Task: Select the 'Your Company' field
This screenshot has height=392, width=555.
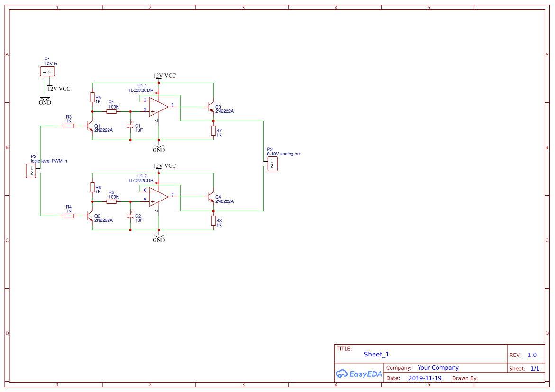Action: tap(438, 368)
